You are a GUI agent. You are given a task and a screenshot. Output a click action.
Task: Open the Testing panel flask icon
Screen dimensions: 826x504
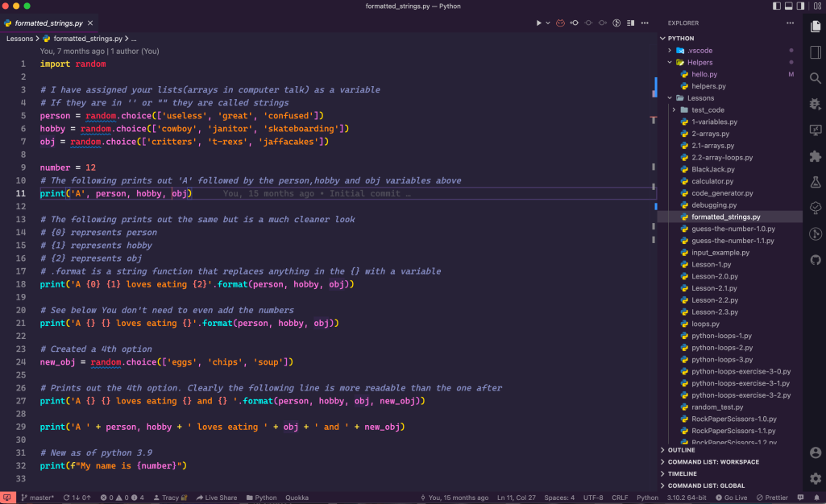[816, 182]
